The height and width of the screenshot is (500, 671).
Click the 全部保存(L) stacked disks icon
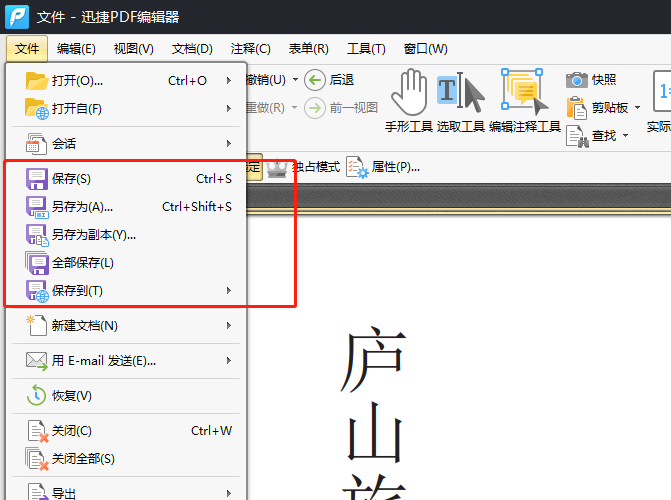pos(37,263)
